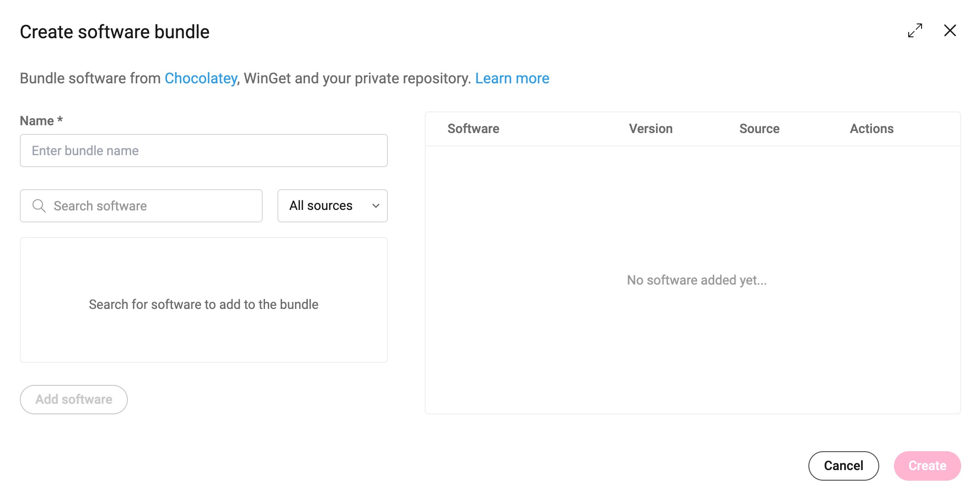
Task: Expand dialog with the fullscreen arrows icon
Action: (915, 30)
